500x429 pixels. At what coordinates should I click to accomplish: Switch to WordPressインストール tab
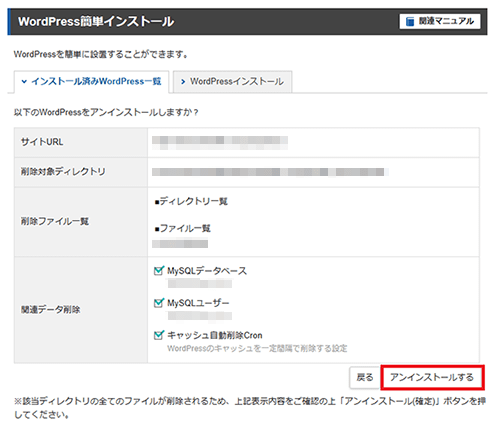(233, 82)
